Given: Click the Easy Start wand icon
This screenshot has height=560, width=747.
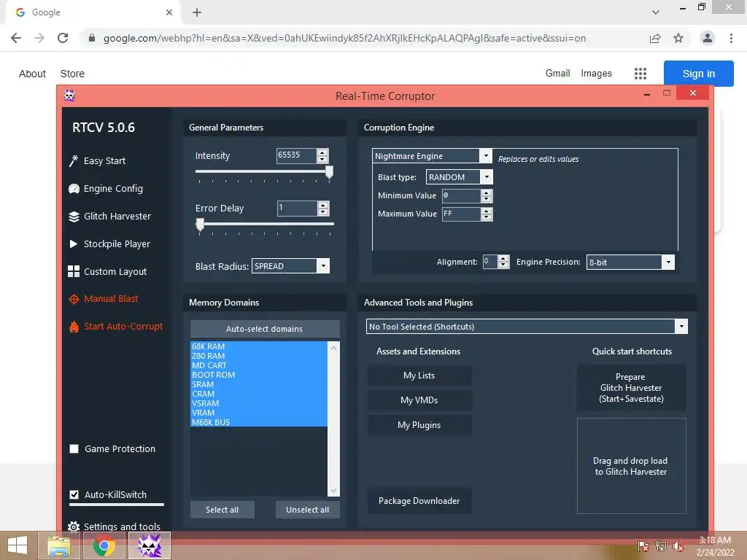Looking at the screenshot, I should (74, 161).
